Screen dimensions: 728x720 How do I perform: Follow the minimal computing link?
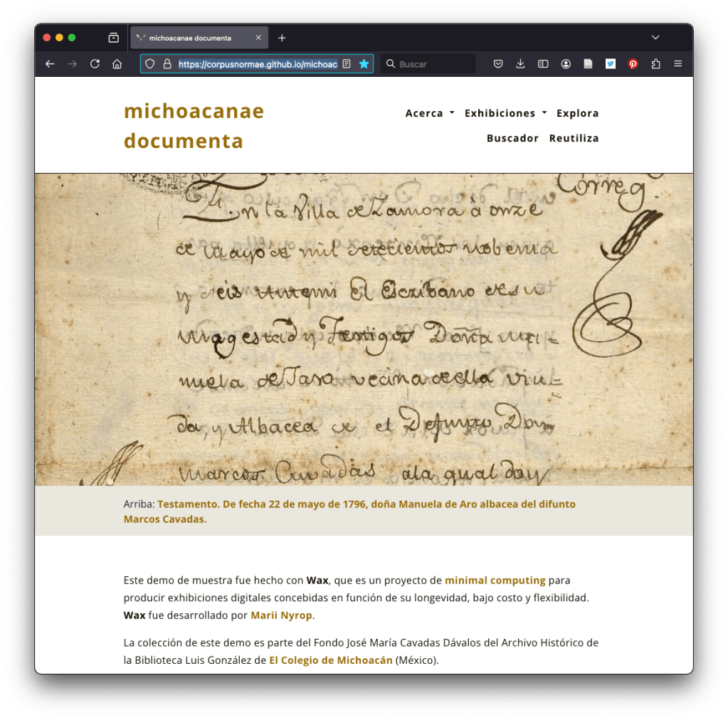point(495,581)
